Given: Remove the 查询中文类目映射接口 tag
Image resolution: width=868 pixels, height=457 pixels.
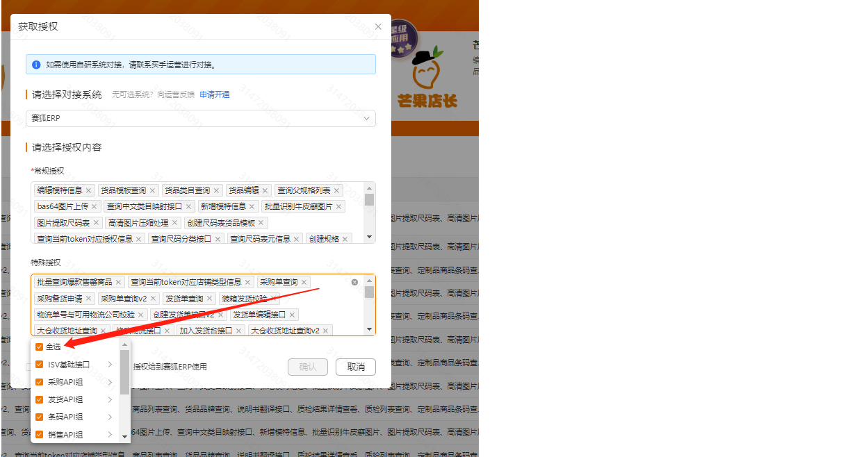Looking at the screenshot, I should click(188, 206).
